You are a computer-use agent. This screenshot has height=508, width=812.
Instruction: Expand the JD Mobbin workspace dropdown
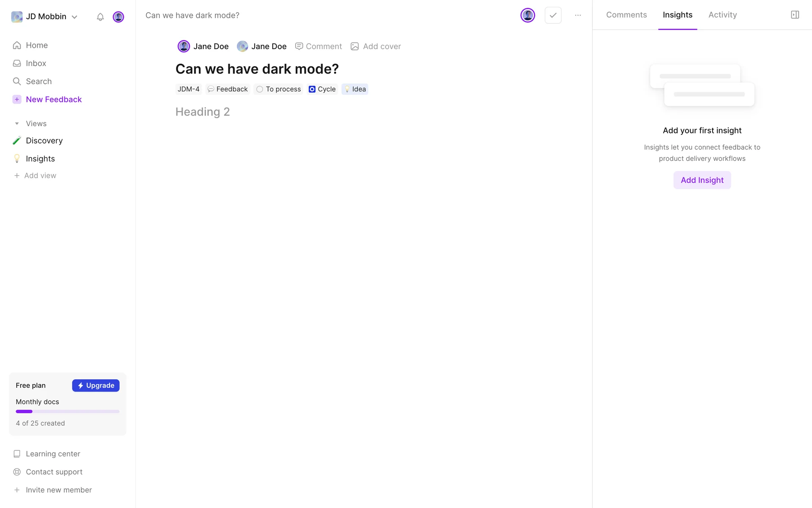pos(74,17)
